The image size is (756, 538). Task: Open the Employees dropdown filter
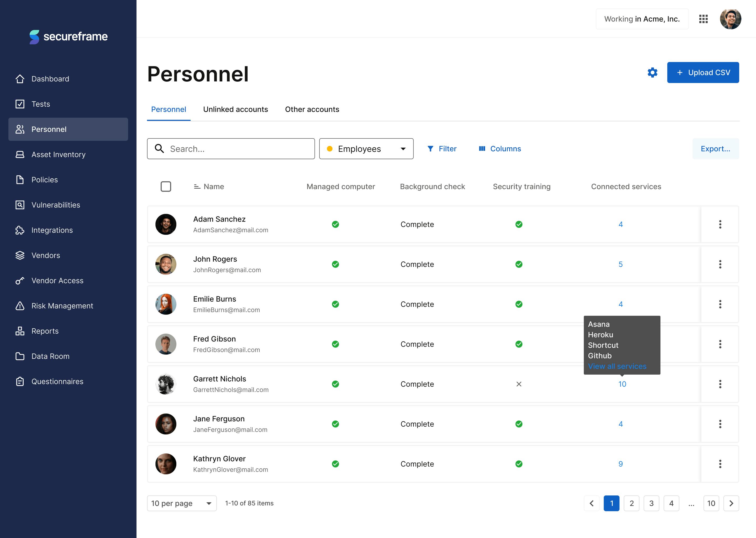366,149
